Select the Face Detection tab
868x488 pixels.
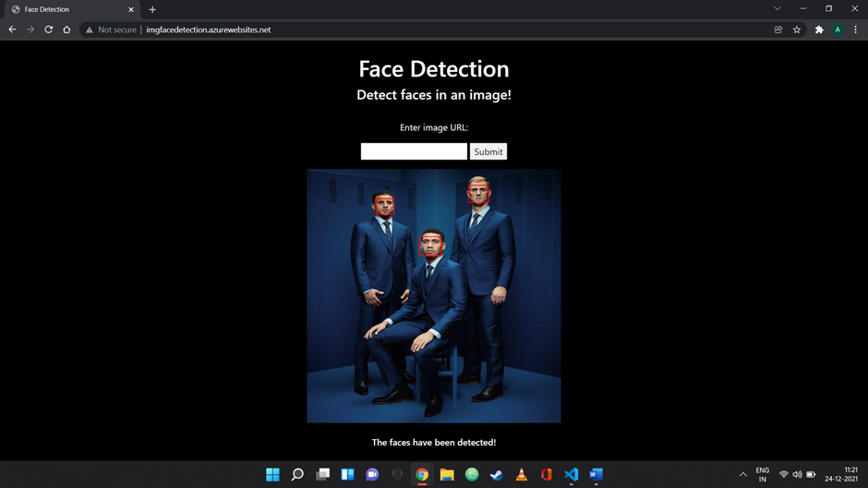[72, 9]
